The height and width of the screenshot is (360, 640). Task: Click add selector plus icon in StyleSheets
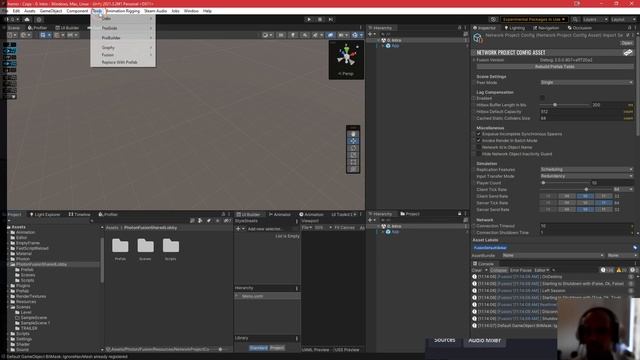(238, 229)
